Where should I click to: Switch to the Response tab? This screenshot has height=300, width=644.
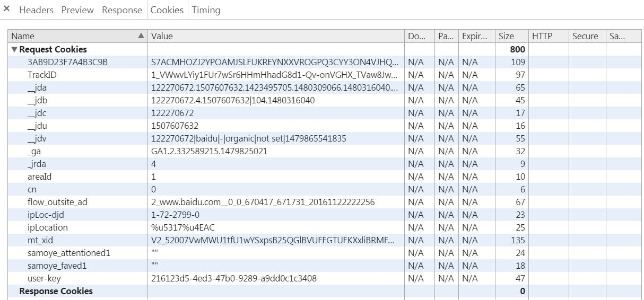tap(122, 10)
